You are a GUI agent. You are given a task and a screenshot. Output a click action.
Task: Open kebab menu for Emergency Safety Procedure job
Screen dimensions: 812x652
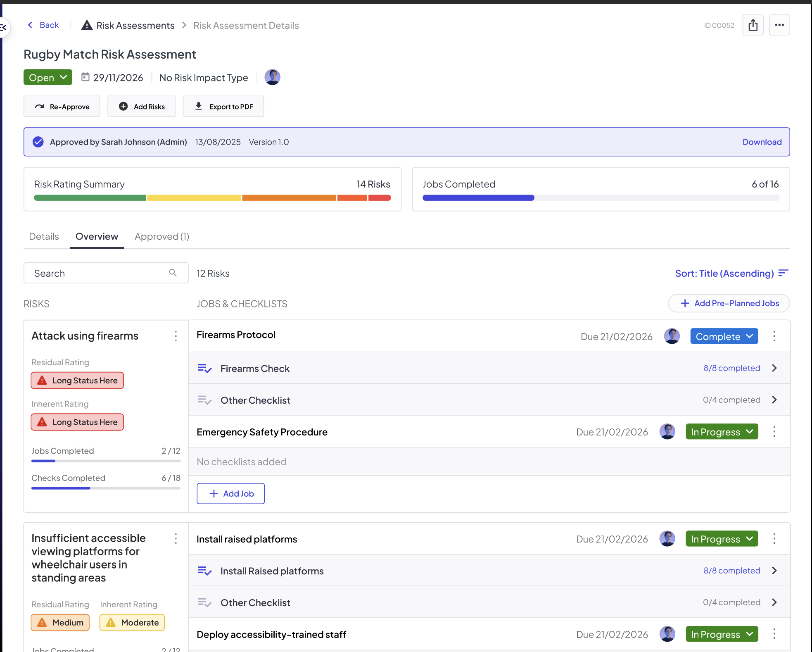pos(774,432)
